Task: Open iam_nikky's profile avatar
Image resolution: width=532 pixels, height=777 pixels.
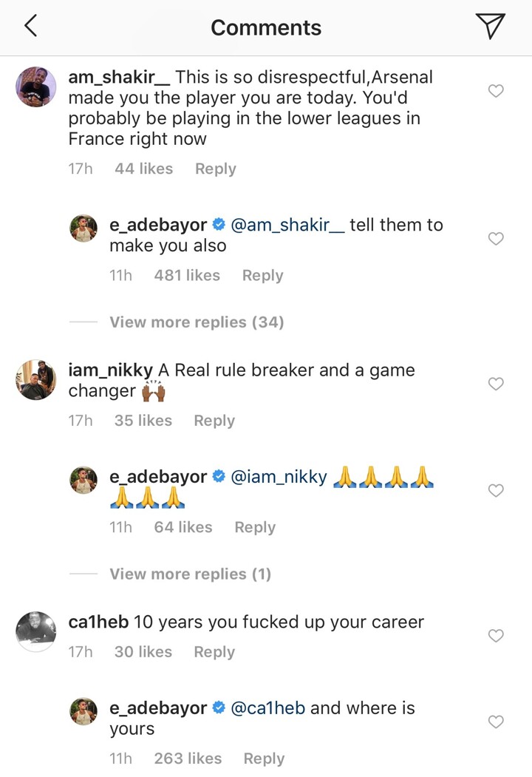Action: click(35, 380)
